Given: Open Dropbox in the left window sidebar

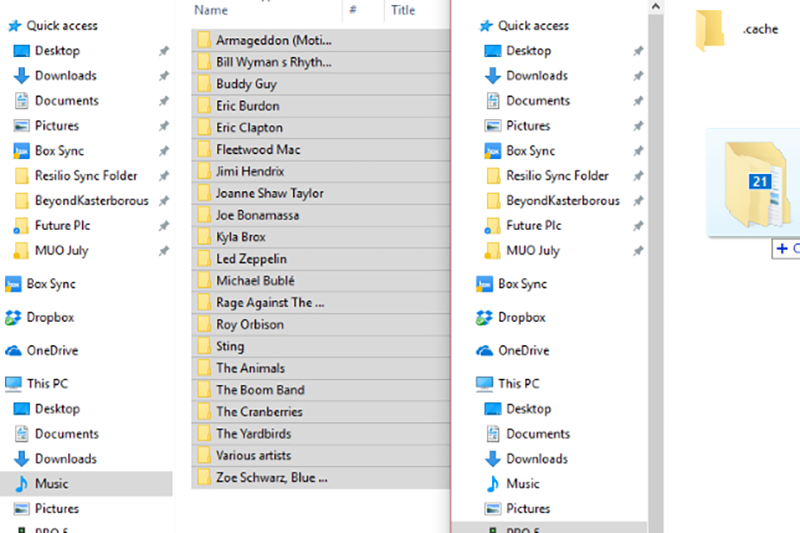Looking at the screenshot, I should tap(49, 317).
